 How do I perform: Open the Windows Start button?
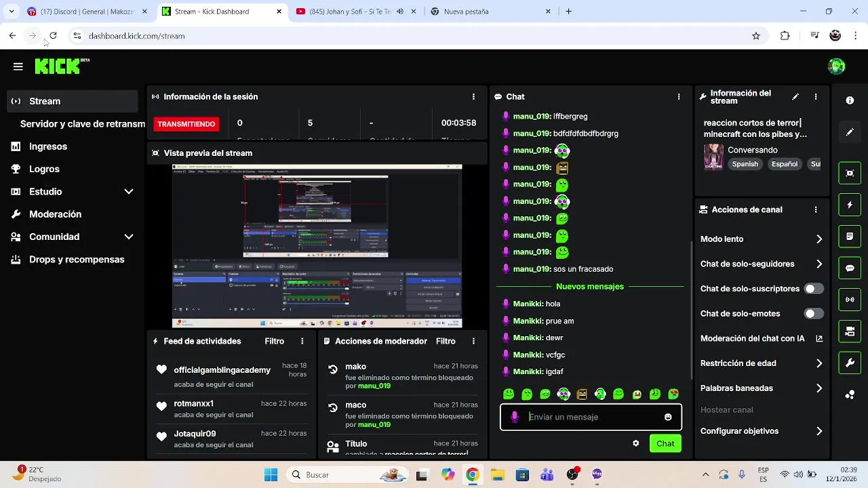tap(271, 474)
